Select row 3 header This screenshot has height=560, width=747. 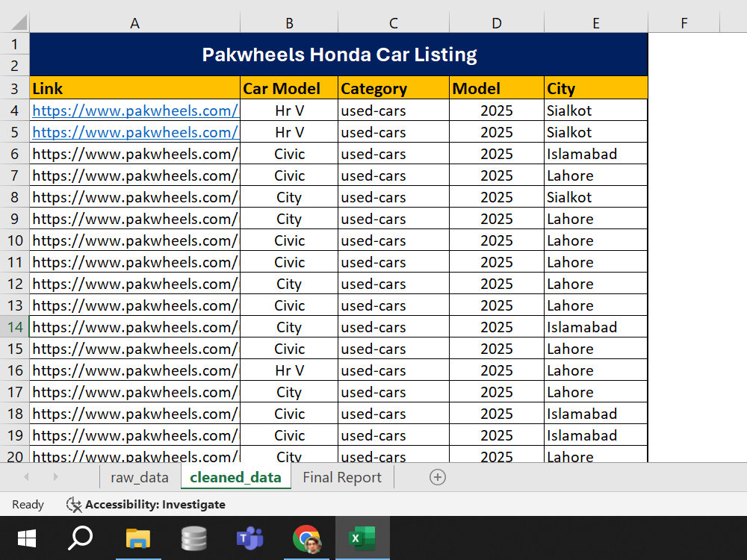tap(15, 88)
